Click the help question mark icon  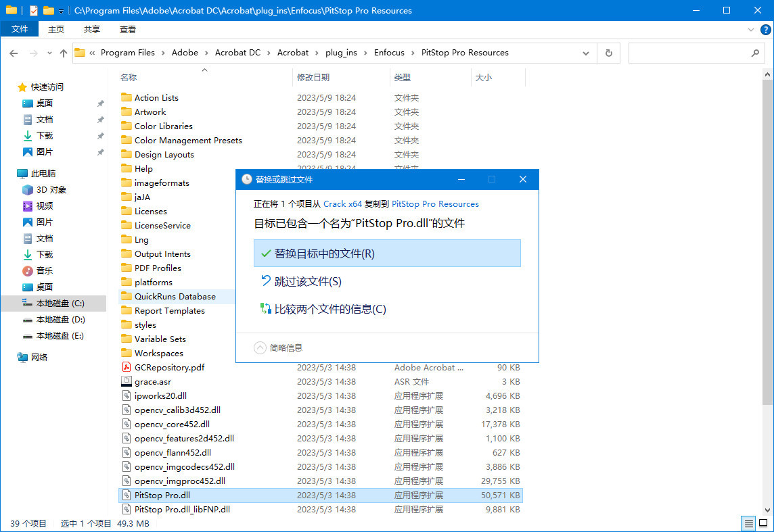pos(763,30)
